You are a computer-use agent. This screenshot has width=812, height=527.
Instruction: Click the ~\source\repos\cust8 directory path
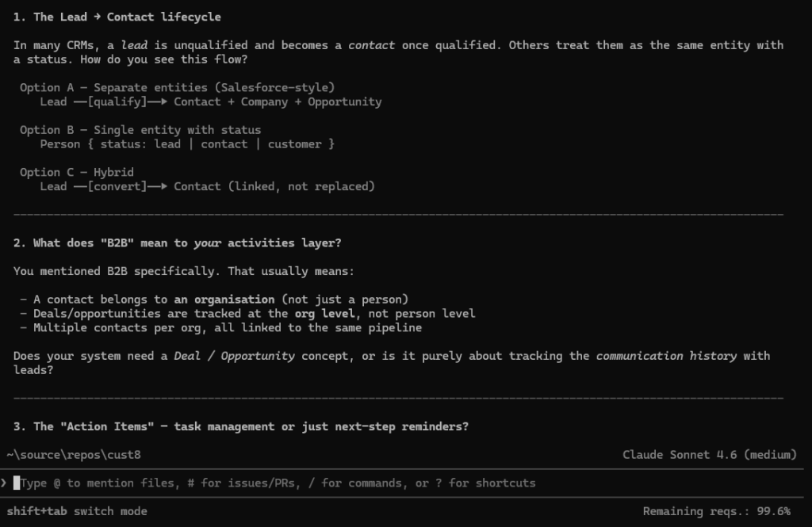74,454
